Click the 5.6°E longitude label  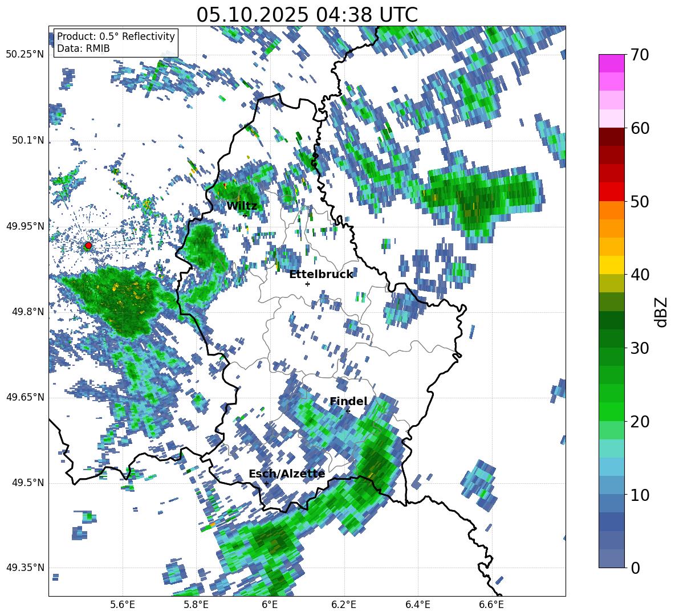[123, 605]
